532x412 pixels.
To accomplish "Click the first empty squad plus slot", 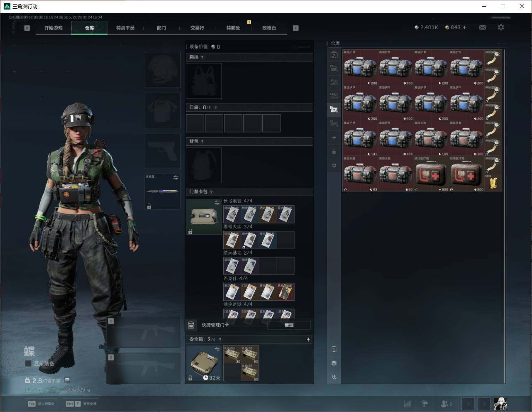I will point(468,404).
